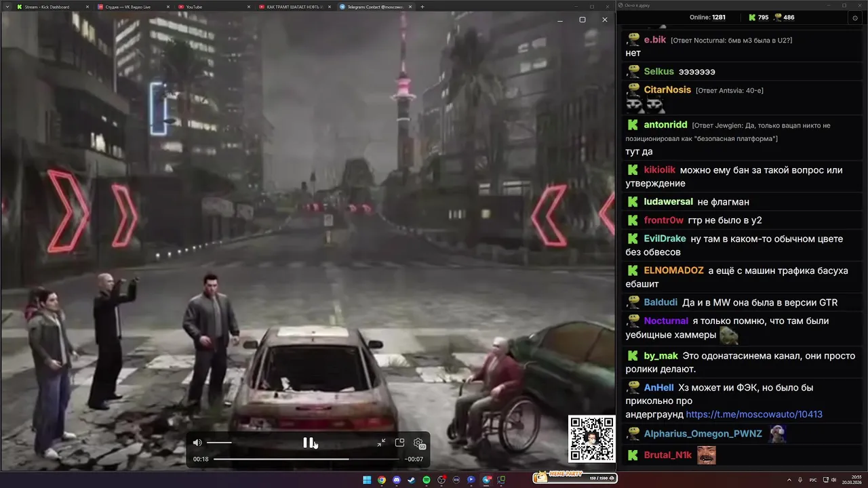Open the t.me/moscowauto/10413 link in chat
Screen dimensions: 868x488
[x=754, y=414]
